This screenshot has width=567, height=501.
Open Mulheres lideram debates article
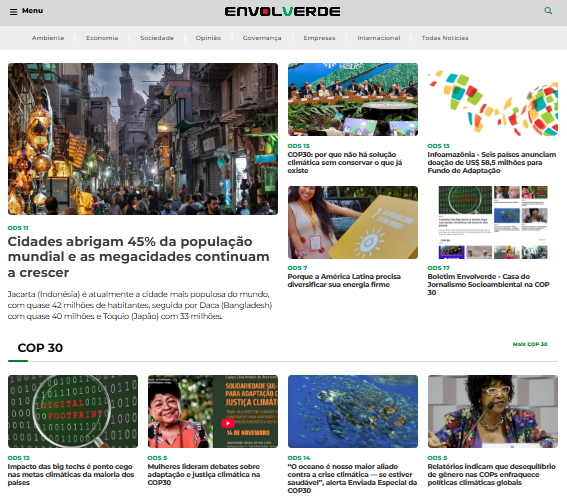[x=204, y=474]
